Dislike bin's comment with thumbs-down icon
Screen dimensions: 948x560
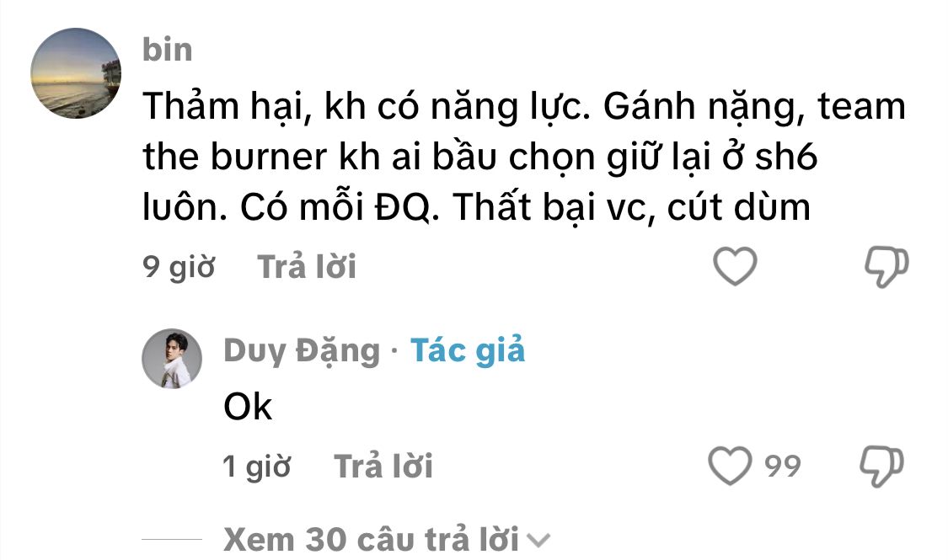(886, 266)
